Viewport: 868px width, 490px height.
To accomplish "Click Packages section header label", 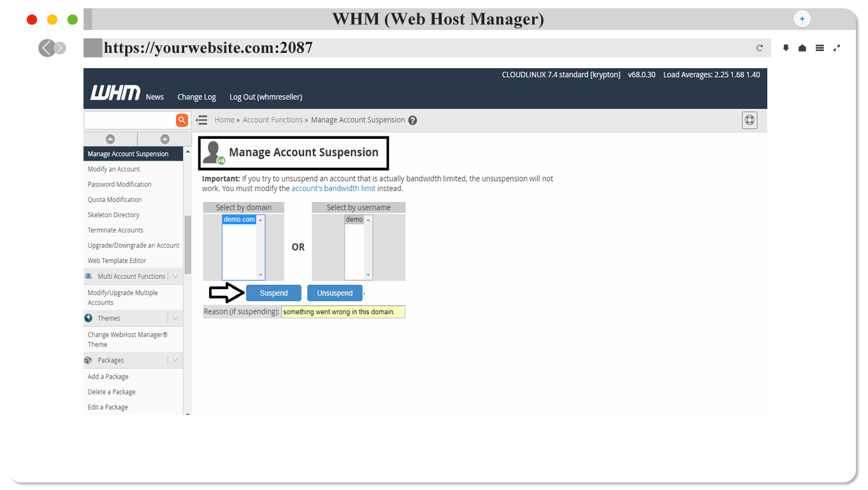I will coord(111,360).
